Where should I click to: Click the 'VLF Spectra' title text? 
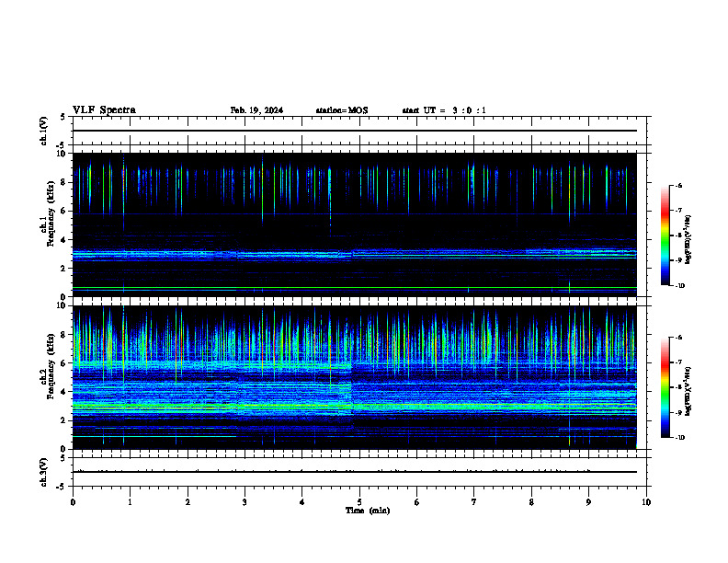105,110
